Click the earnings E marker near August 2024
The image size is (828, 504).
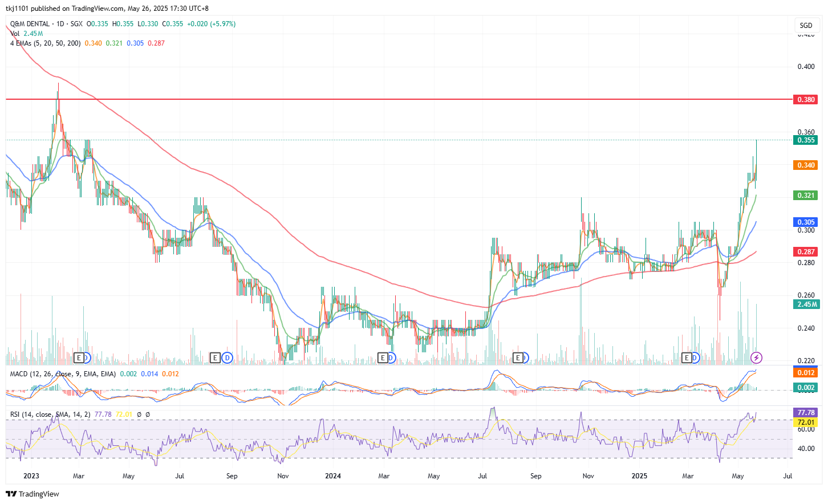point(518,357)
